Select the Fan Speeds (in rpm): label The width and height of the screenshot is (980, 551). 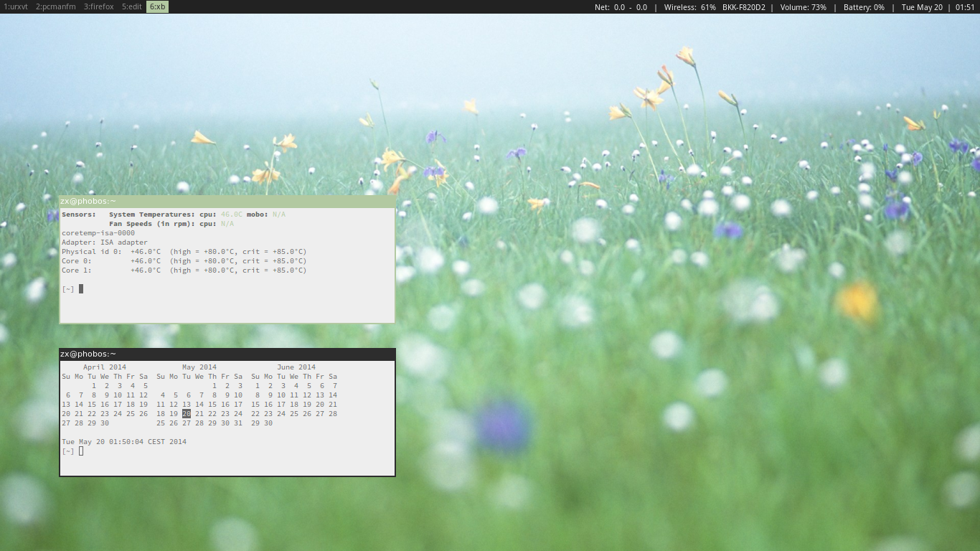point(152,224)
